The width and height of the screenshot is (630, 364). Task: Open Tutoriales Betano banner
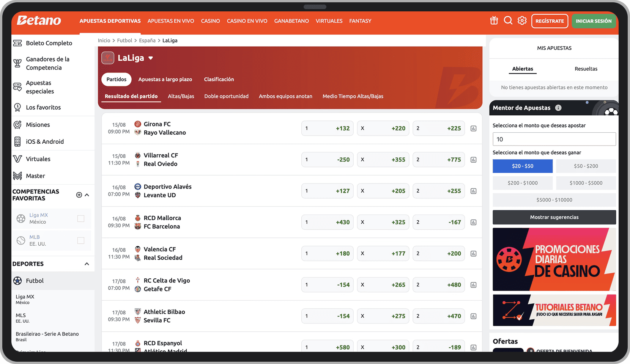coord(554,310)
